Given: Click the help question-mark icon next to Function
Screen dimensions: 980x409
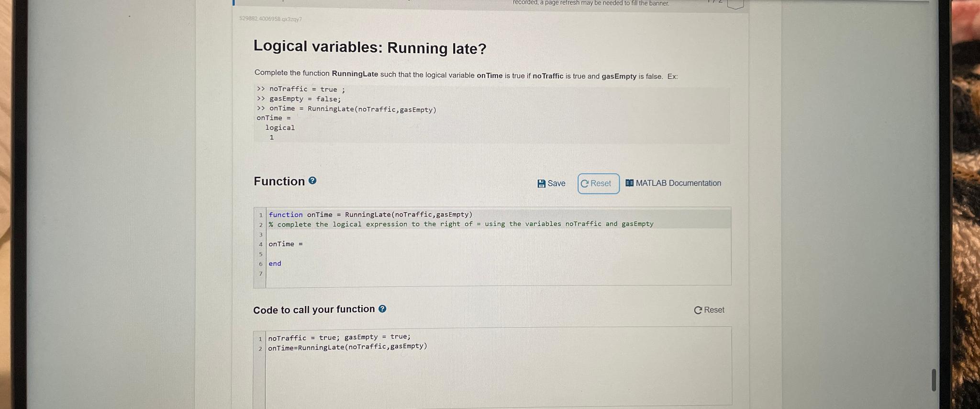Looking at the screenshot, I should click(x=312, y=181).
